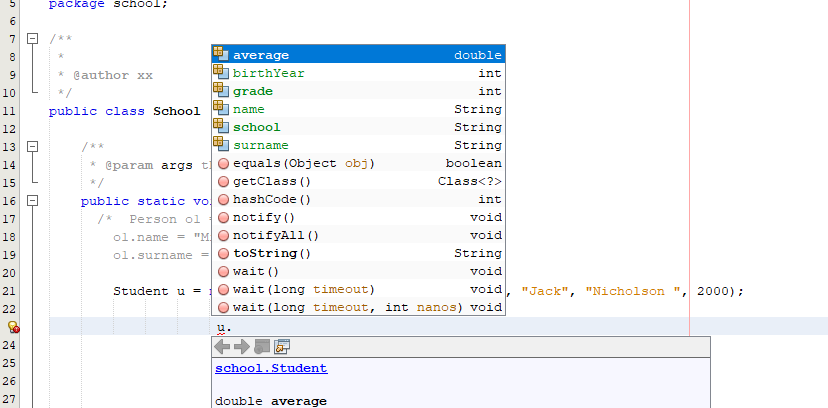828x408 pixels.
Task: Click the red method icon beside getClass
Action: (x=223, y=182)
